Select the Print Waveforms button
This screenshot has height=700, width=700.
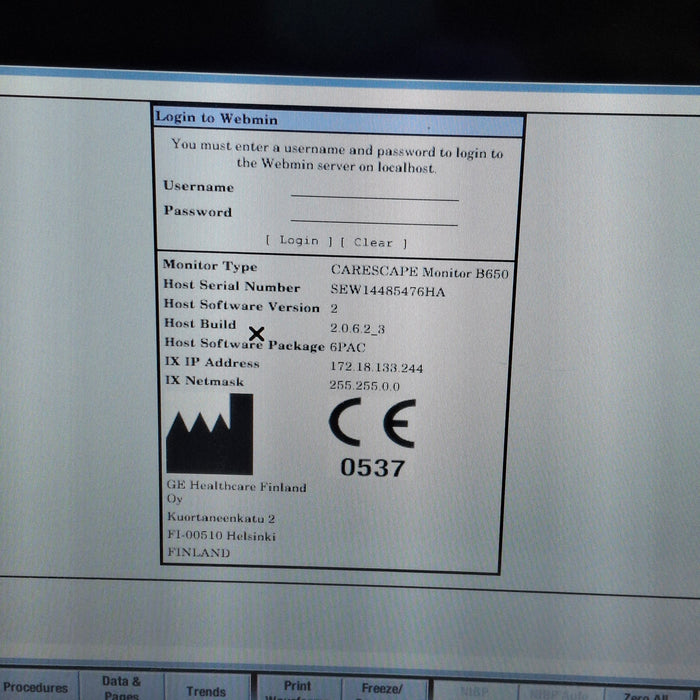[x=298, y=689]
